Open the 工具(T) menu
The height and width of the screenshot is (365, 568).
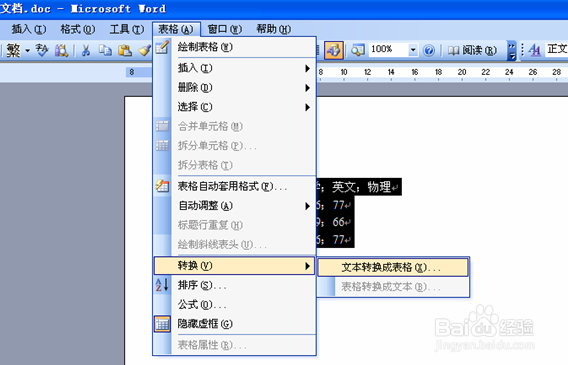point(127,29)
